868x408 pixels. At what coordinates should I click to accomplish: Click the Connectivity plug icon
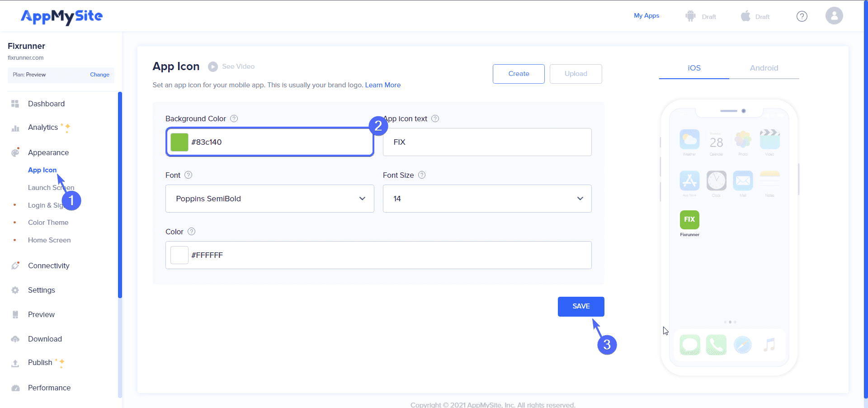[15, 266]
